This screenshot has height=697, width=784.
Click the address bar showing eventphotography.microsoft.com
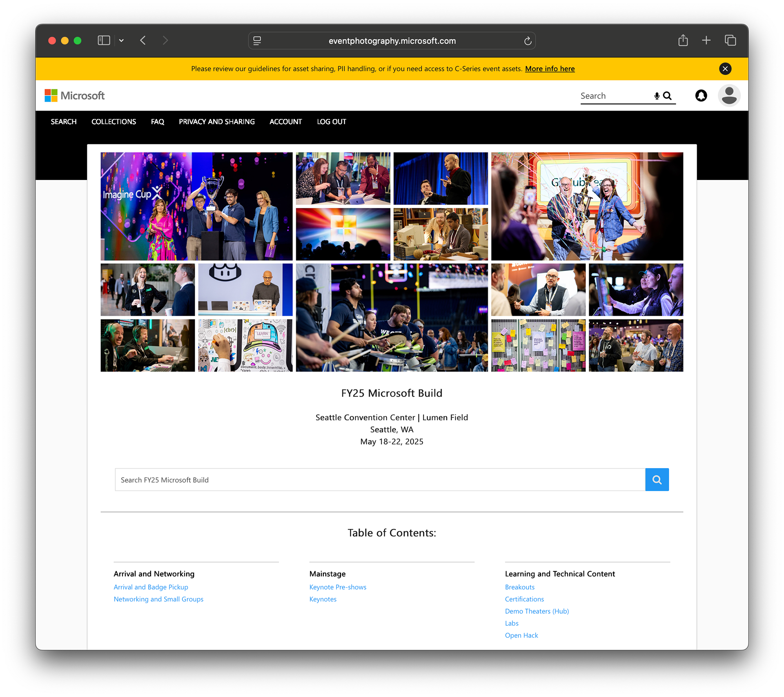coord(392,41)
